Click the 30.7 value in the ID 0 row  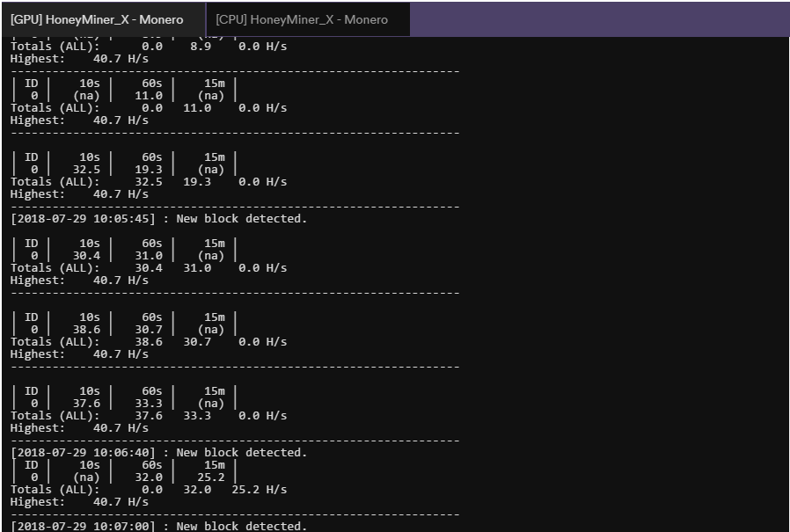(149, 330)
